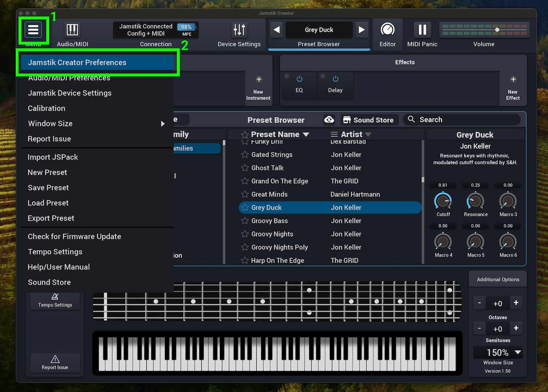The width and height of the screenshot is (548, 392).
Task: Open the Sound Store button
Action: pos(369,120)
